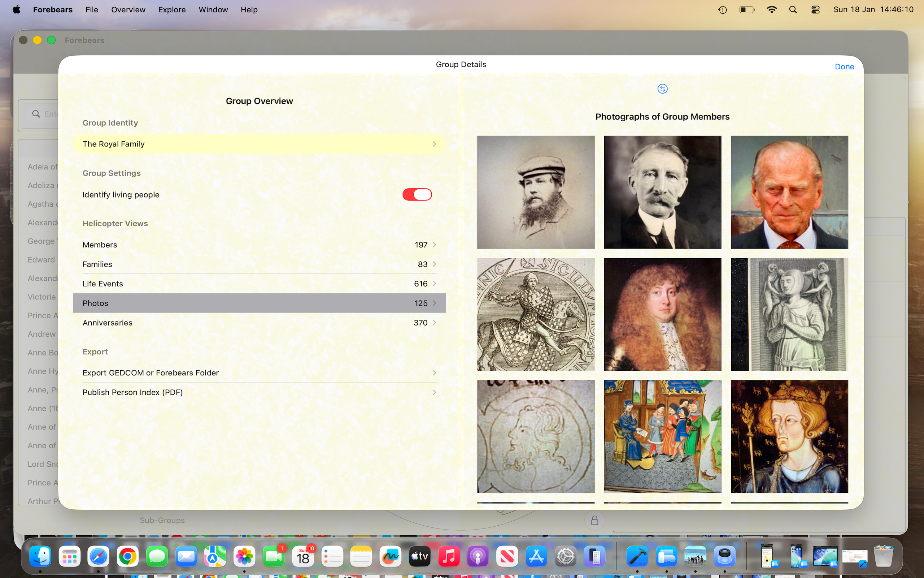Click the menu bar date and time
Viewport: 924px width, 578px height.
click(x=873, y=9)
